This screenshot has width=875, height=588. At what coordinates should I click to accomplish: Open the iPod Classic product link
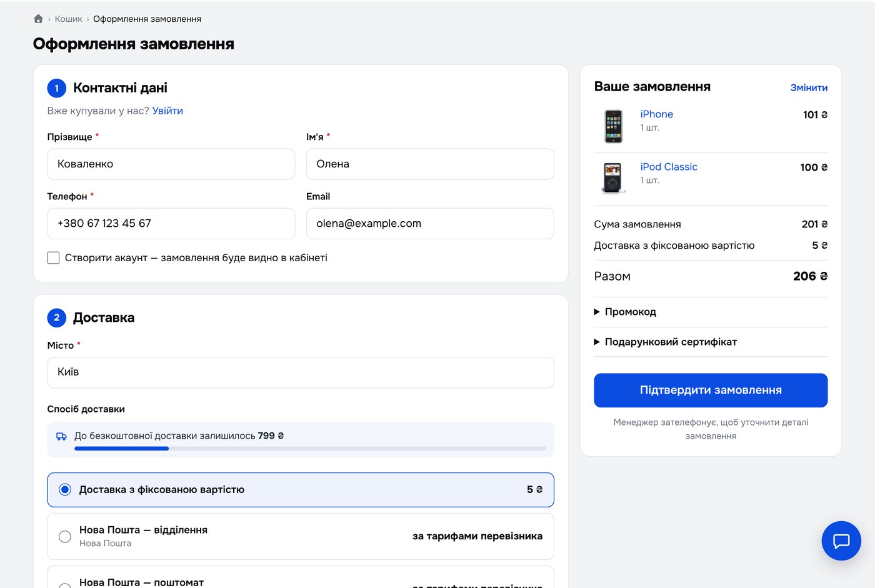pyautogui.click(x=668, y=167)
